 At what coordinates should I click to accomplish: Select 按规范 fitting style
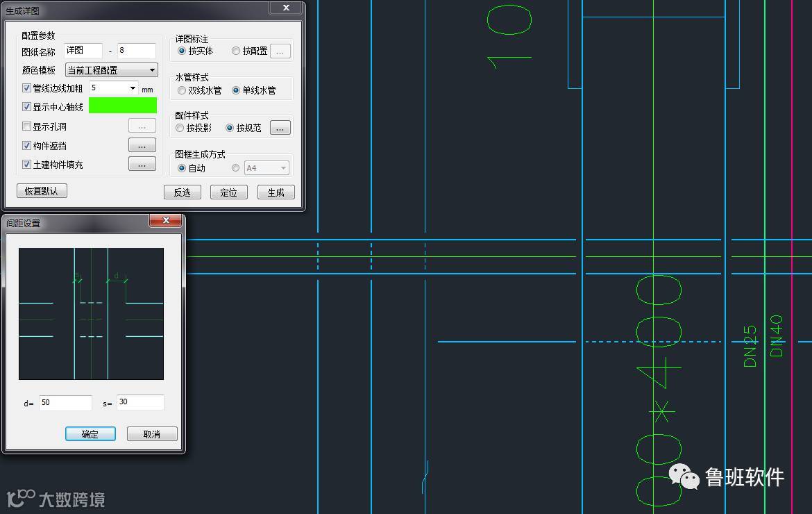click(x=230, y=128)
